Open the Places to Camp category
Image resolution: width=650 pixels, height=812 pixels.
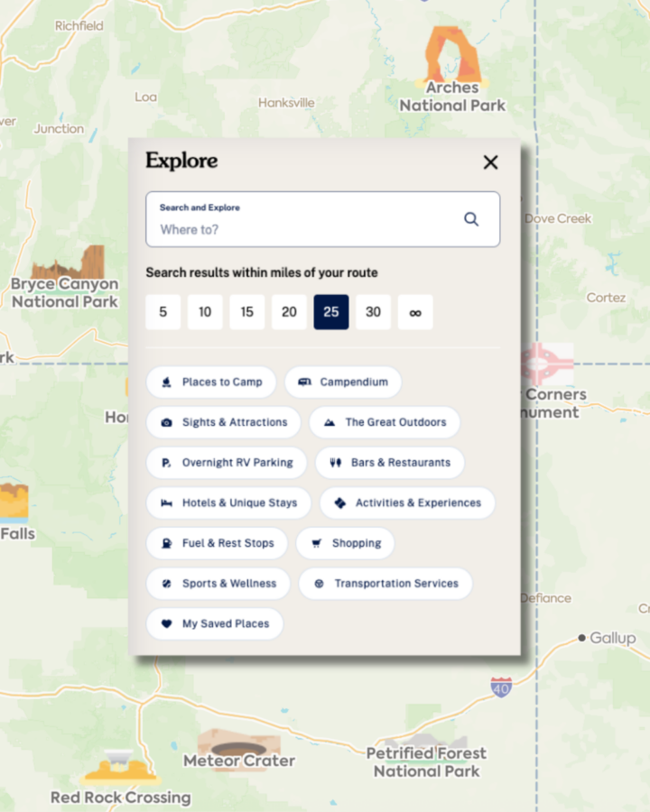(211, 383)
